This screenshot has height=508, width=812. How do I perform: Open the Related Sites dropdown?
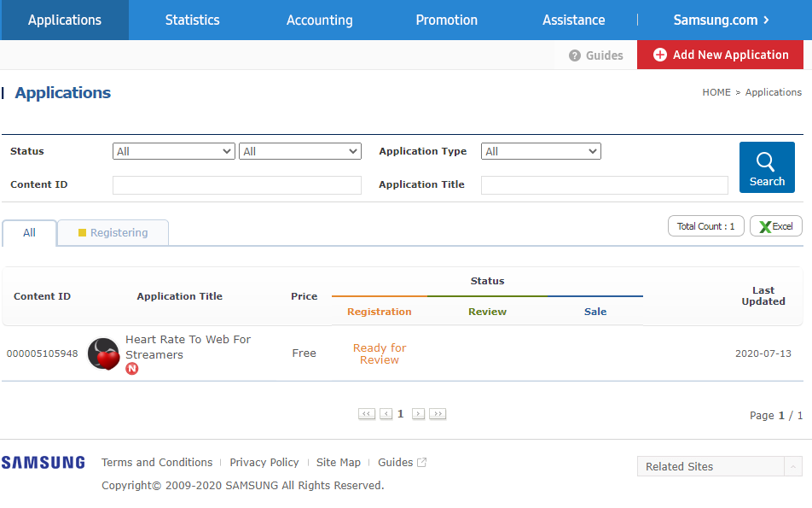[719, 466]
